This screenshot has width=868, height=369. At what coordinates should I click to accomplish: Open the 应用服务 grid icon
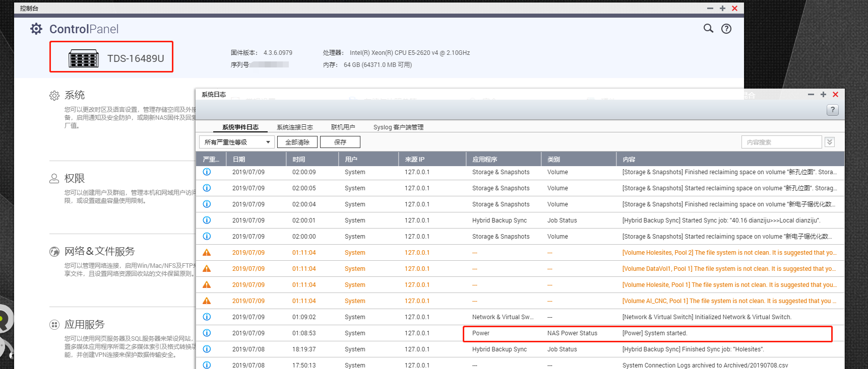pos(54,325)
